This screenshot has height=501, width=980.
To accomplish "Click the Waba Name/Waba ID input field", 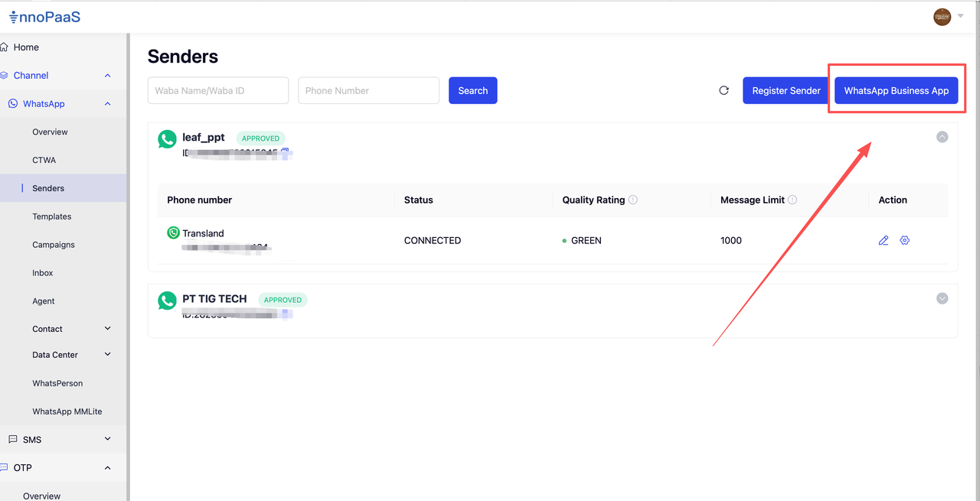I will tap(217, 90).
